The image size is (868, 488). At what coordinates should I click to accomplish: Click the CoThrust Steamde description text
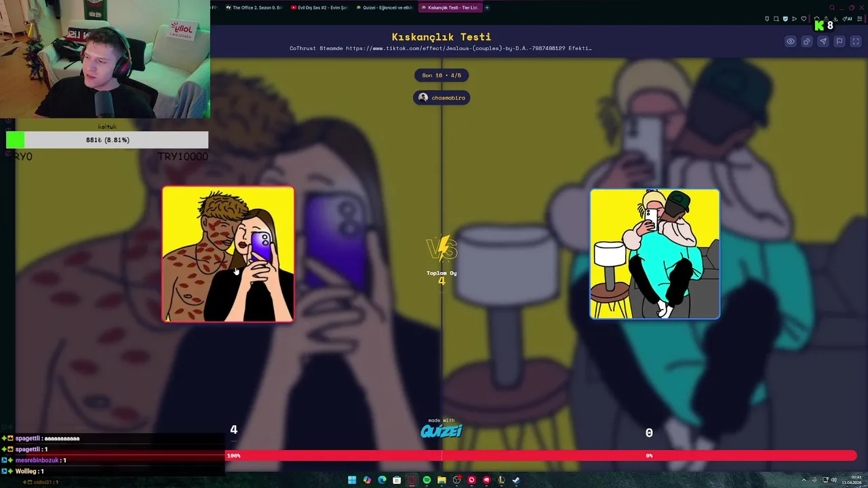pyautogui.click(x=441, y=48)
